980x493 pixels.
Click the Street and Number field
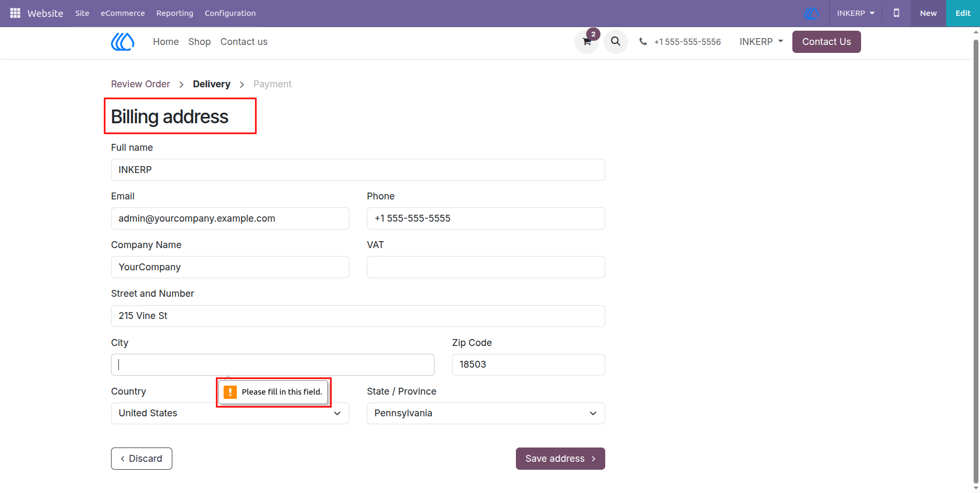pos(358,316)
